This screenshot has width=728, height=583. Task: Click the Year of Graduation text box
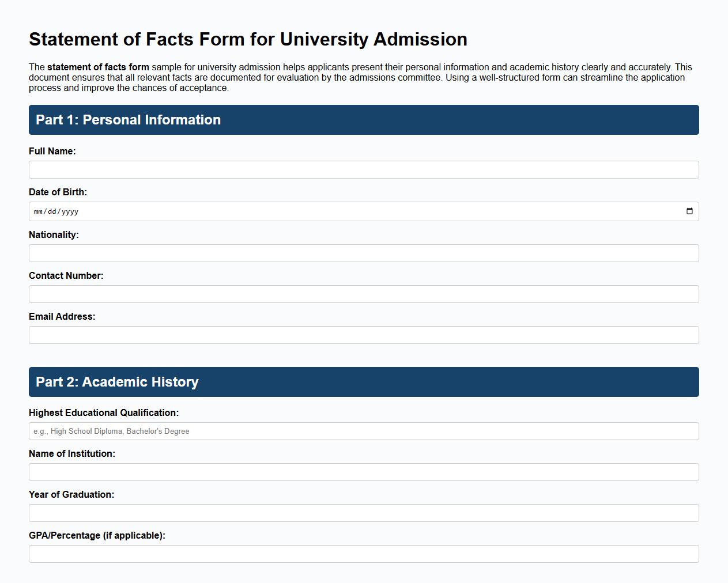click(x=363, y=513)
